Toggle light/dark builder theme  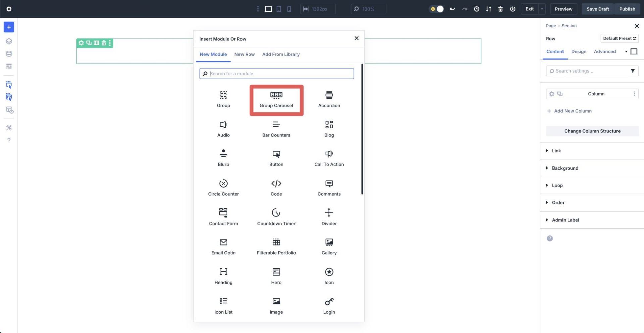click(436, 9)
